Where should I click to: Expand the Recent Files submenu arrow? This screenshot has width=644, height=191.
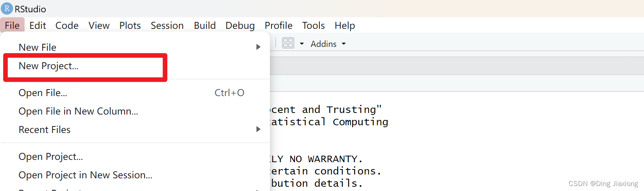[x=258, y=129]
